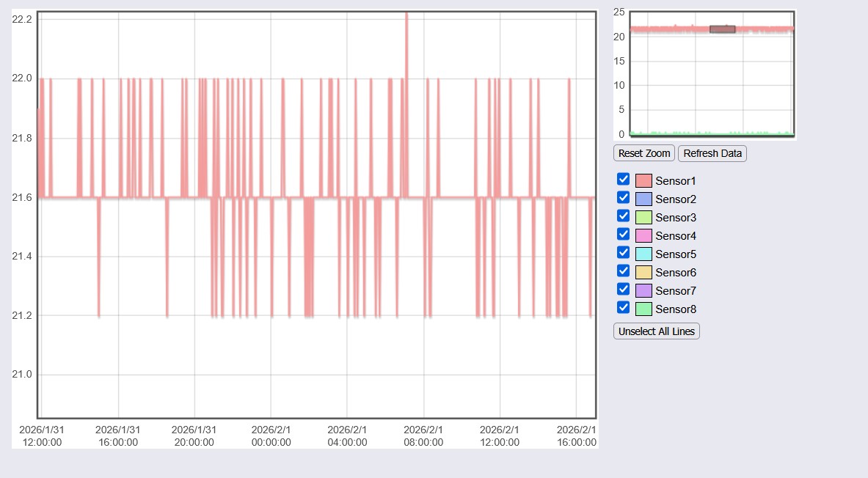
Task: Disable the Sensor3 line checkbox
Action: pos(624,216)
